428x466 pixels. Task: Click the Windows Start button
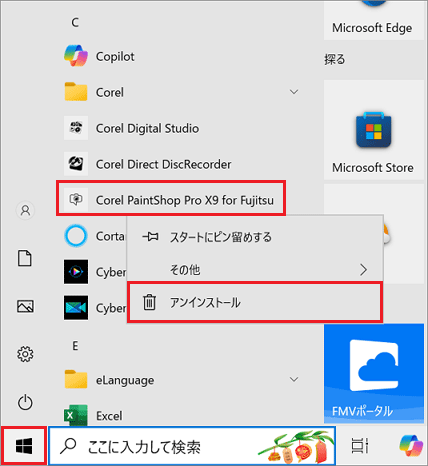point(24,446)
